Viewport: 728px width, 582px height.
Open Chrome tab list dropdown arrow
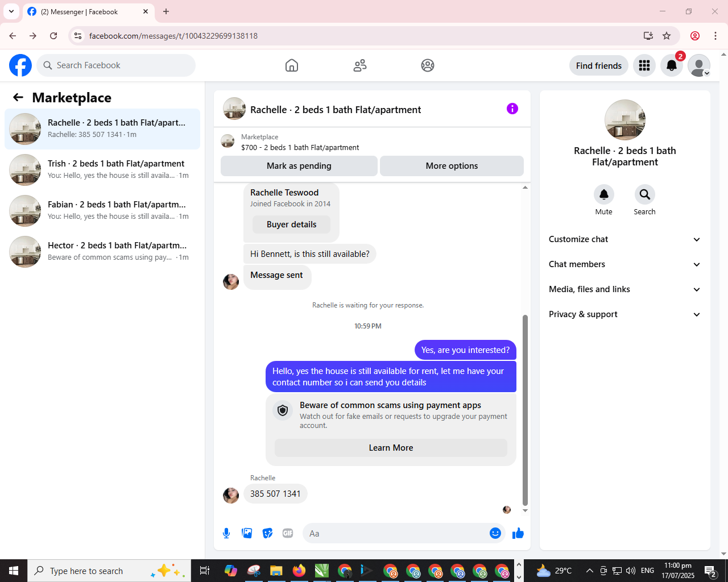point(11,11)
